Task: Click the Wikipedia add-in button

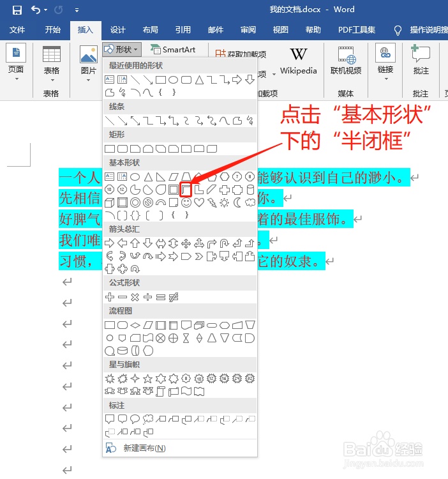Action: click(299, 61)
